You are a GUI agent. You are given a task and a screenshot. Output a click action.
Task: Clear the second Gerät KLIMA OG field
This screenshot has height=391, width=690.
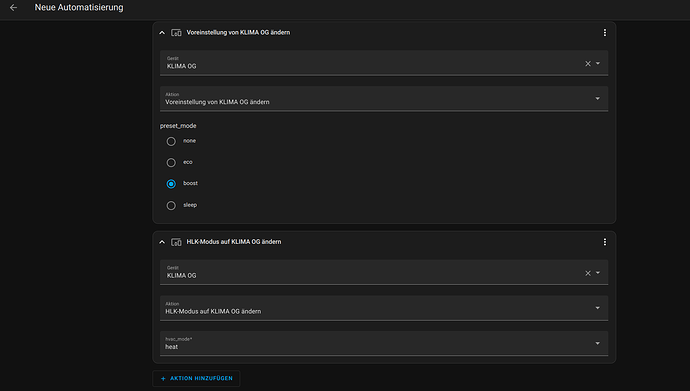587,273
